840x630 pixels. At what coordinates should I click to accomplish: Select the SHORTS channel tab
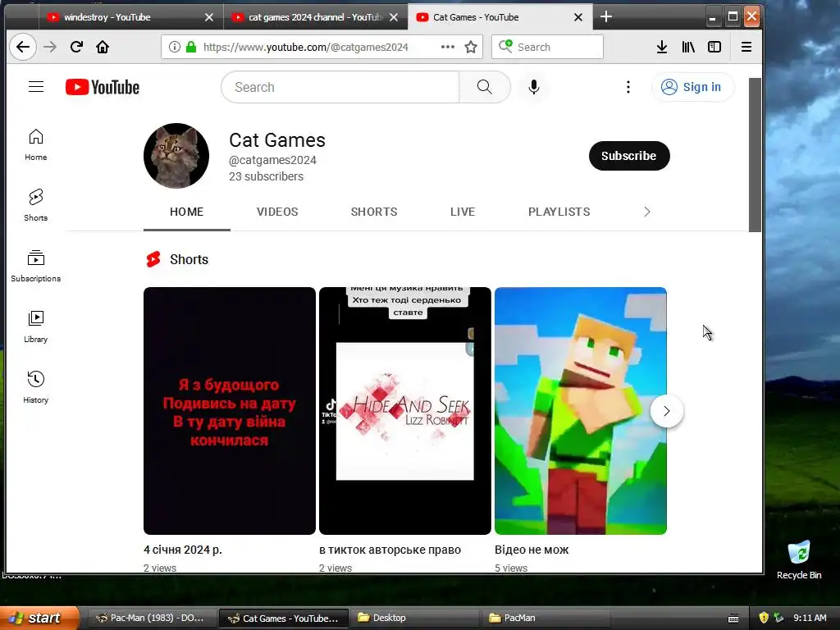(374, 212)
